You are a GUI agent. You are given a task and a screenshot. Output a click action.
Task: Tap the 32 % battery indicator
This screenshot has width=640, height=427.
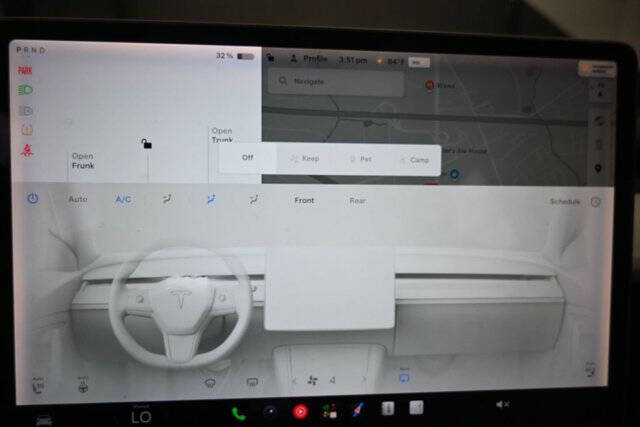(x=235, y=56)
